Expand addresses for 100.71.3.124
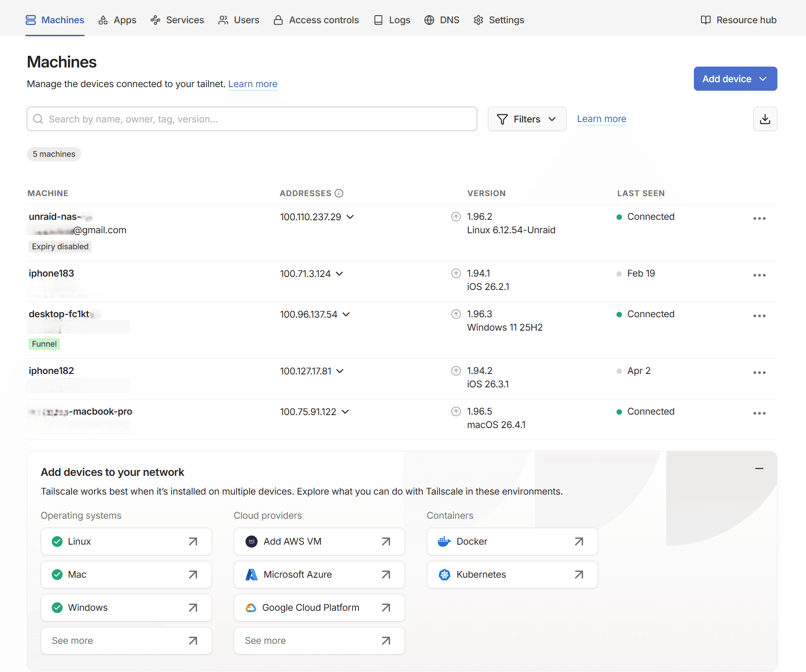The width and height of the screenshot is (806, 672). pos(340,273)
